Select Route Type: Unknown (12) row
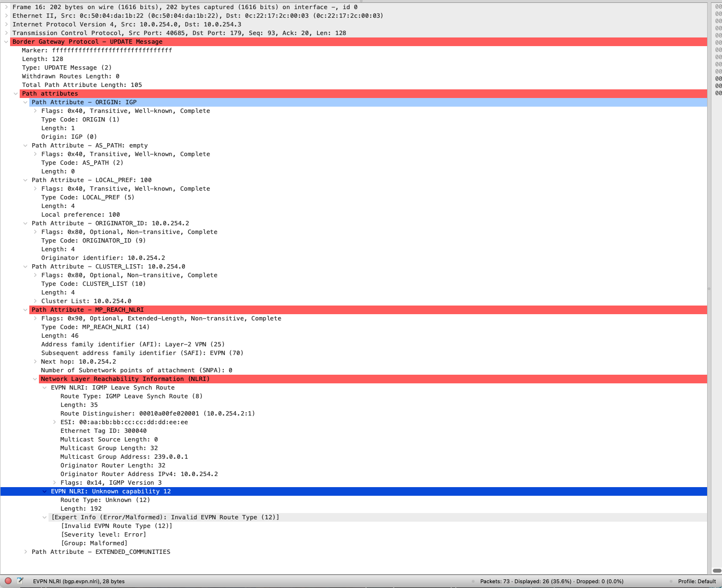The width and height of the screenshot is (722, 588). pos(105,500)
